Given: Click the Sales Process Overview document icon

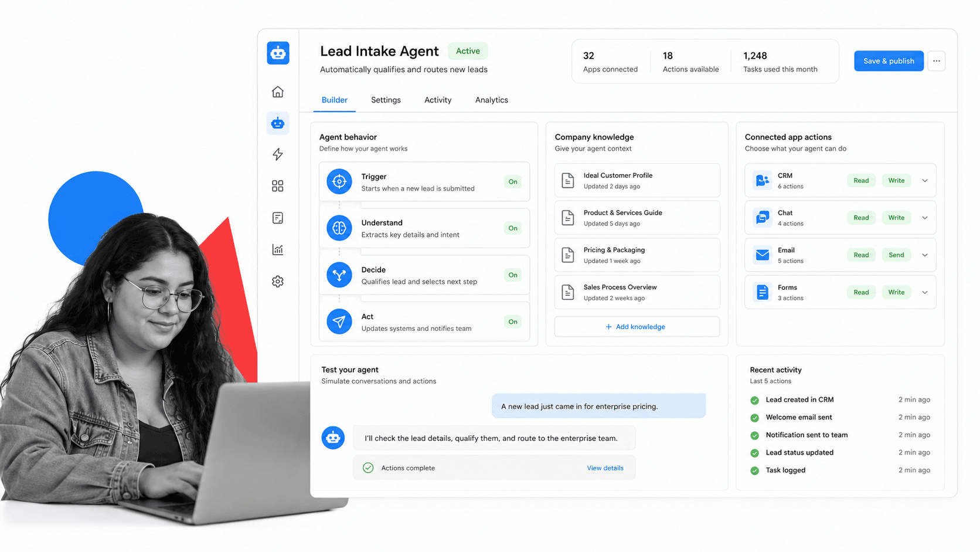Looking at the screenshot, I should click(x=568, y=292).
